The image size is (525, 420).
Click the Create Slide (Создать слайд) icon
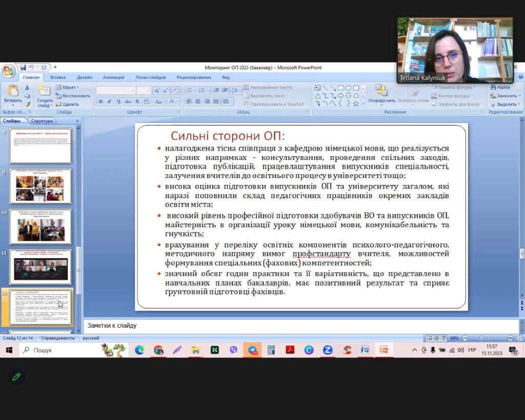tap(44, 91)
